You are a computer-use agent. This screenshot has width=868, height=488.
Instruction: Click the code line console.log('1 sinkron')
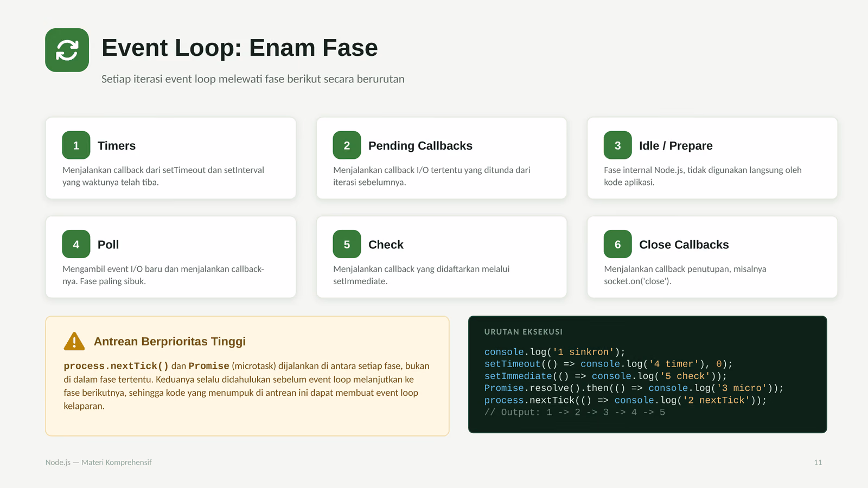555,352
